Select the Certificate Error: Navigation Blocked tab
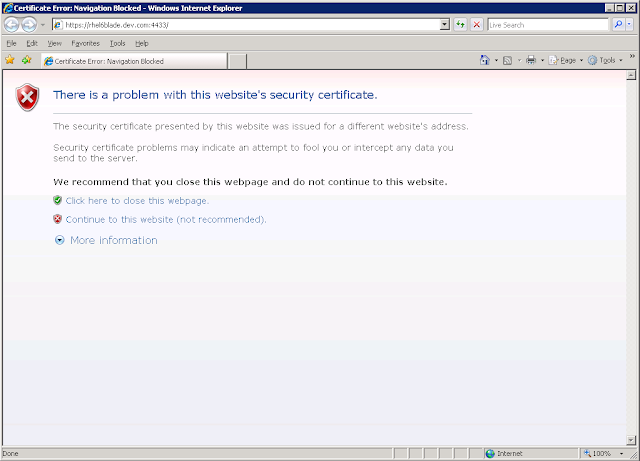 point(134,61)
